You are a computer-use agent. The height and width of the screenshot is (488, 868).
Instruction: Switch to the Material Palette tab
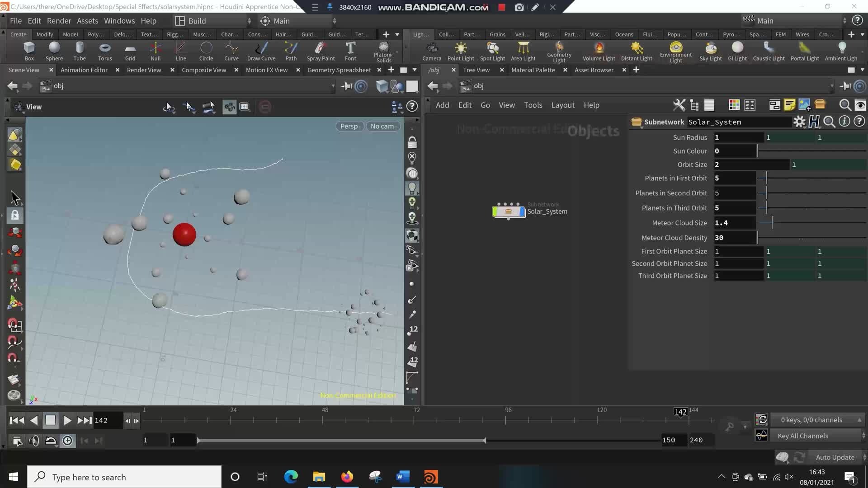tap(533, 70)
